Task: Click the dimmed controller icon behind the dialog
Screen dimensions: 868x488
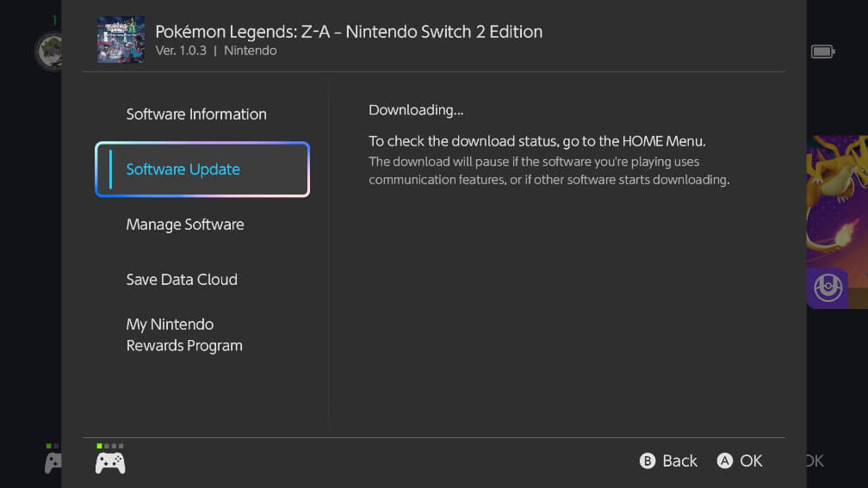Action: pos(53,463)
